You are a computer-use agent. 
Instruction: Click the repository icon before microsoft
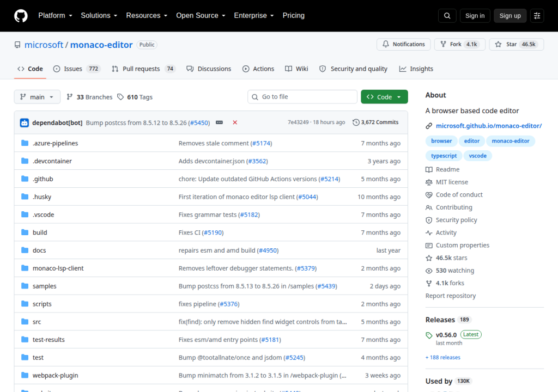click(17, 45)
